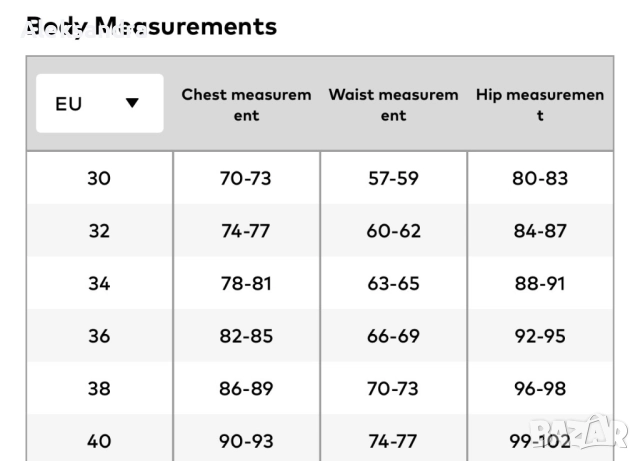The height and width of the screenshot is (461, 640).
Task: Select the size 34 row label
Action: pos(99,283)
